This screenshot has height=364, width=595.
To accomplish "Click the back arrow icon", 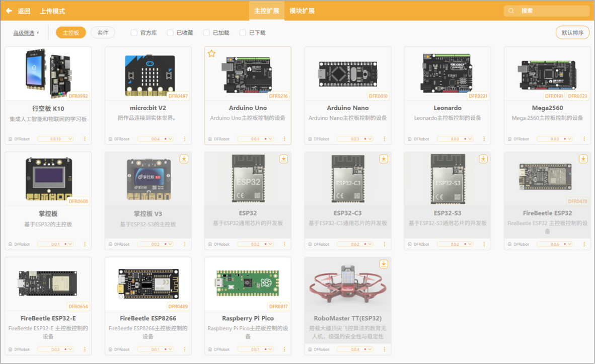I will pos(9,11).
